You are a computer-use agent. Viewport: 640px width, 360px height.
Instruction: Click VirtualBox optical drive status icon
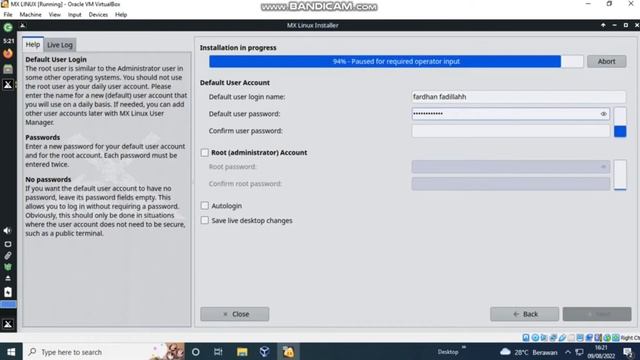tap(535, 338)
